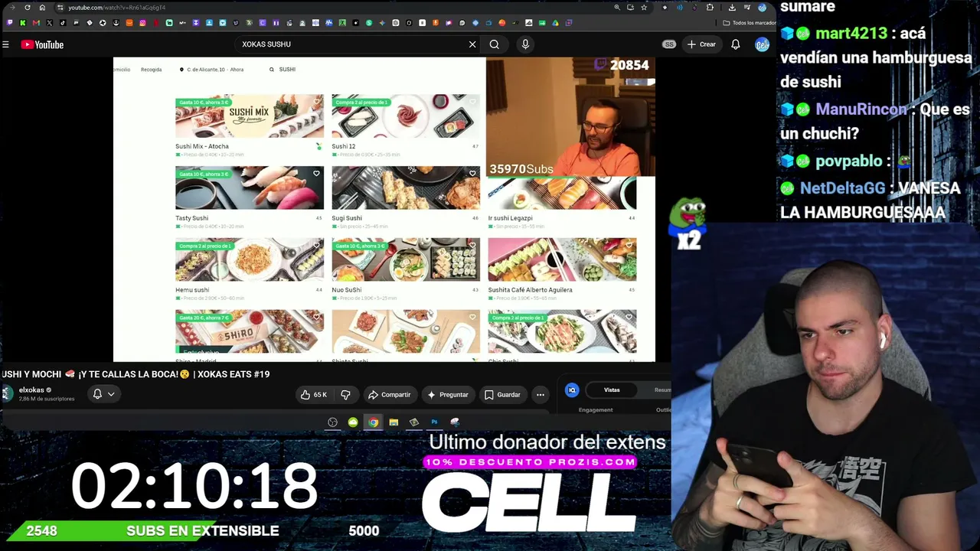Open the Todos los marcadores folder
Viewport: 980px width, 551px height.
click(x=749, y=23)
